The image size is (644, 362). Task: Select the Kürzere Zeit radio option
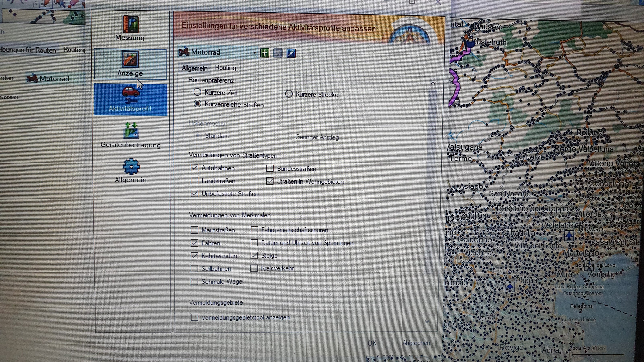[x=197, y=92]
